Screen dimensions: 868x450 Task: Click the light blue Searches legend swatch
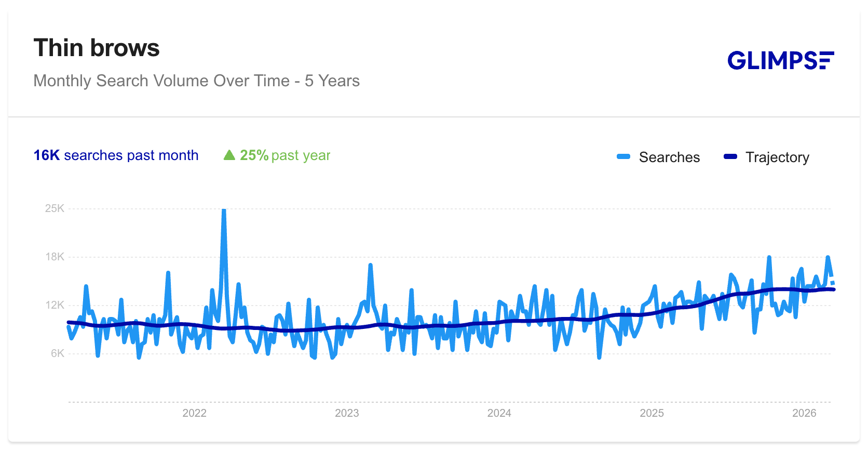[623, 157]
